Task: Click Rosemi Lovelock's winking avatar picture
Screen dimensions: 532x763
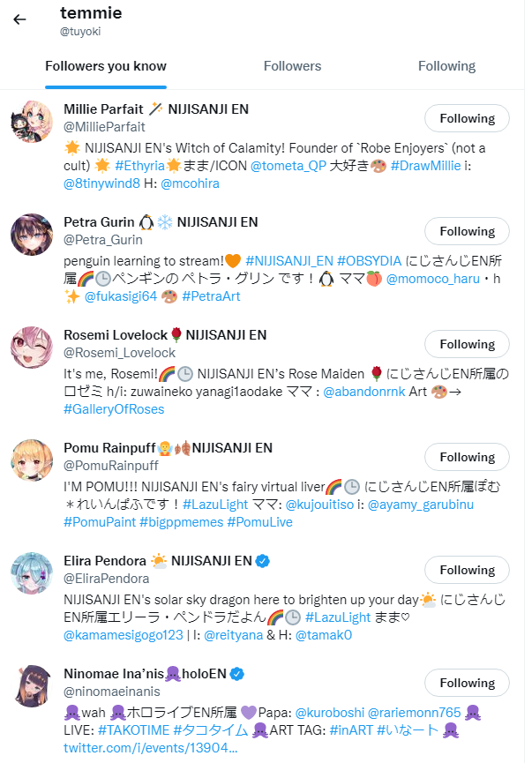Action: tap(32, 348)
